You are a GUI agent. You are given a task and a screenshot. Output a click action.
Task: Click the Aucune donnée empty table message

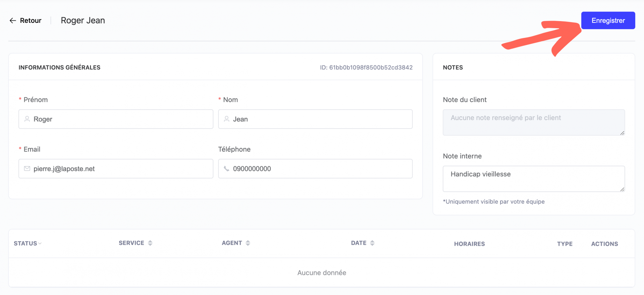click(x=322, y=273)
